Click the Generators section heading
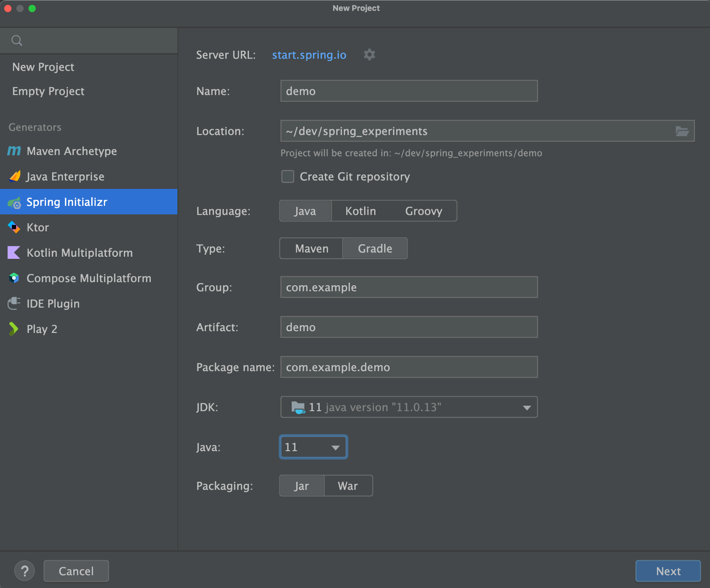This screenshot has height=588, width=710. [x=35, y=127]
